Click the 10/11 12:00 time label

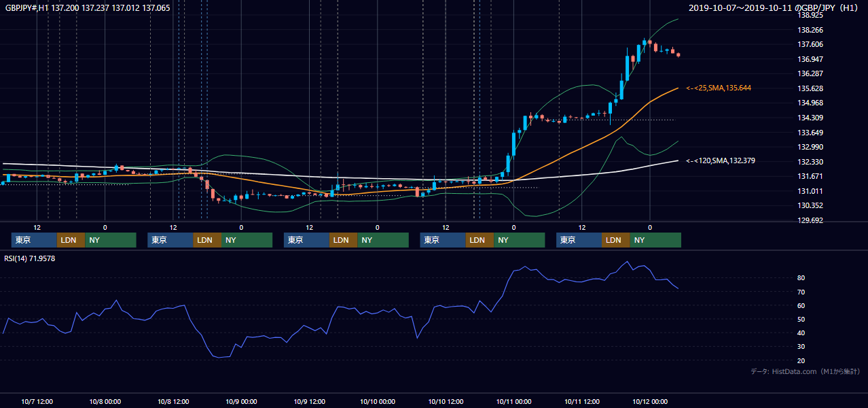(581, 401)
